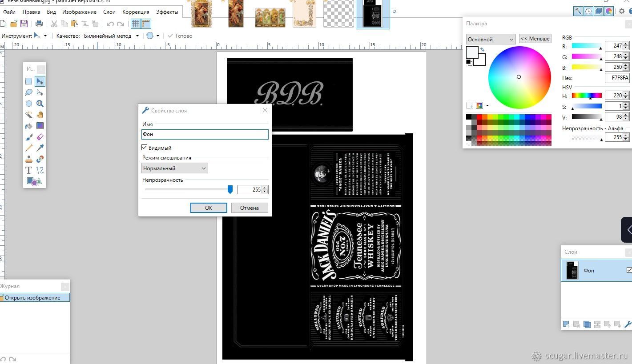Click the << Меньше button
The width and height of the screenshot is (632, 364).
point(535,39)
